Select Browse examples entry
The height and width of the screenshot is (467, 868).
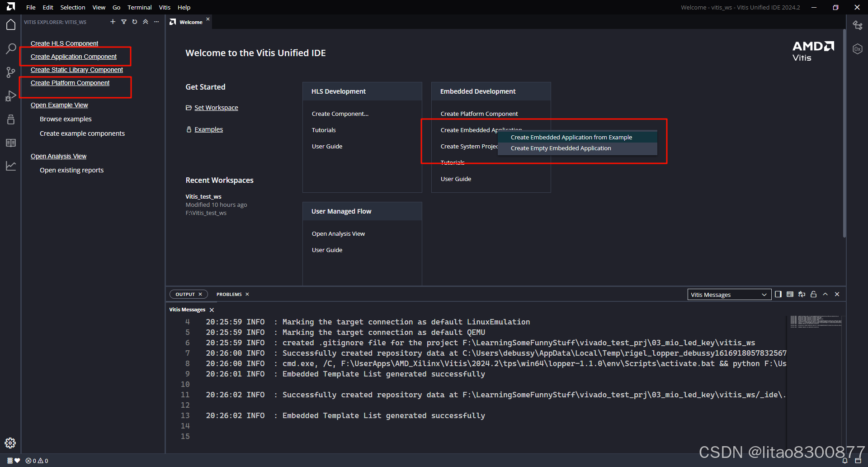pyautogui.click(x=66, y=119)
